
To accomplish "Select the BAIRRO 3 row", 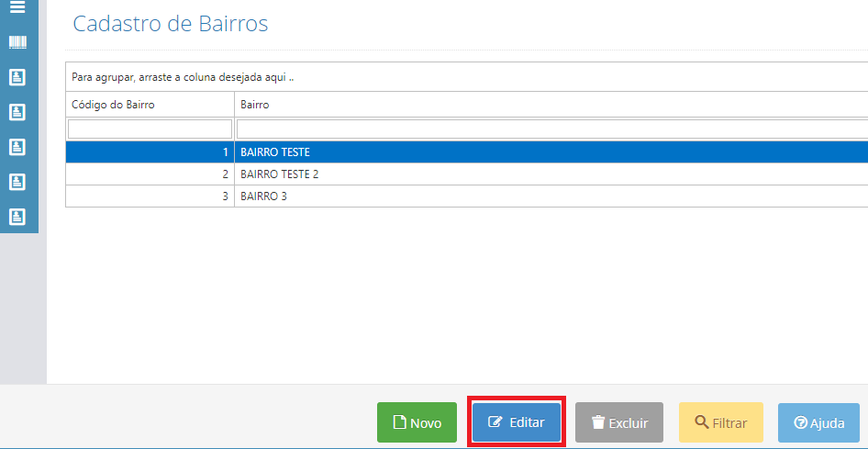I will click(x=467, y=196).
